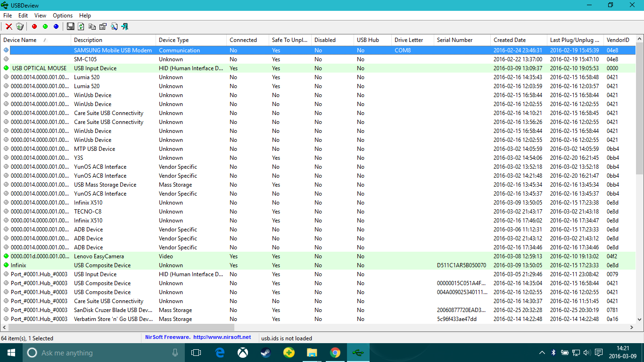Click the Windows Start button
644x362 pixels.
(x=11, y=353)
